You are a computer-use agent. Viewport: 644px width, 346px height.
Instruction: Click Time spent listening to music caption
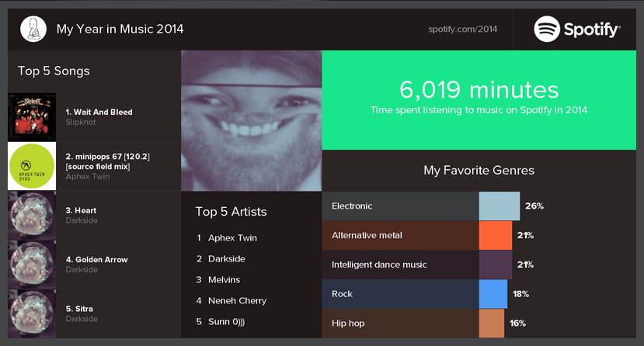click(x=479, y=110)
